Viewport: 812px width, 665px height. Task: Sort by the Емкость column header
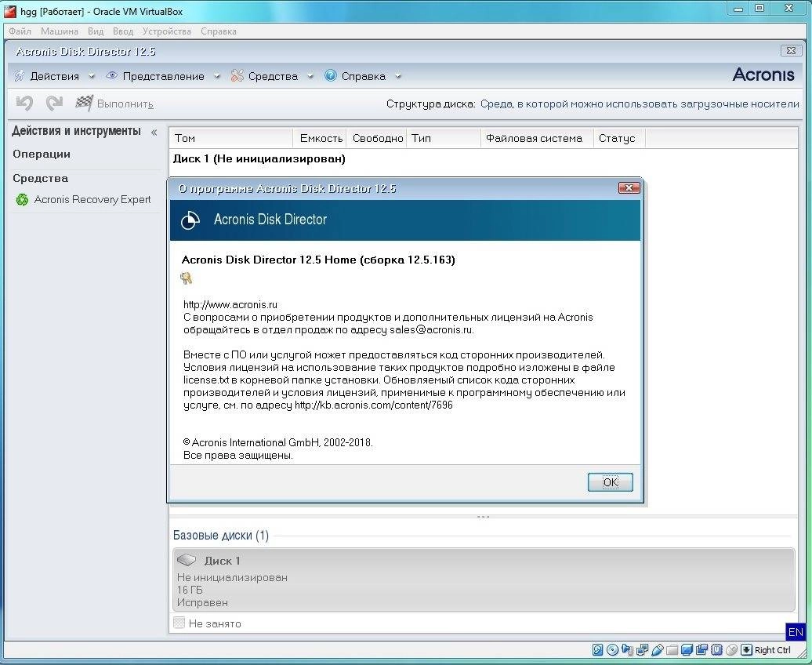[320, 138]
